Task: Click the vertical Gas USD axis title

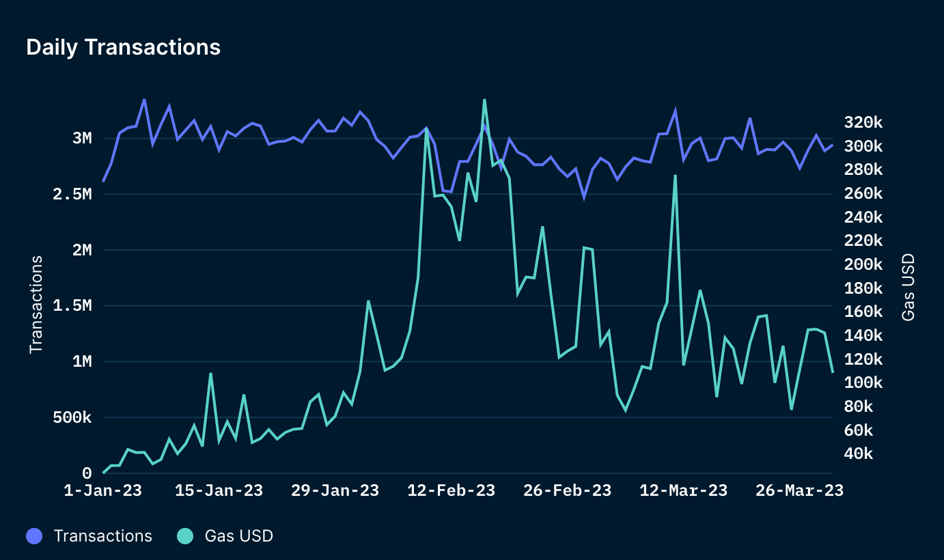Action: [908, 288]
